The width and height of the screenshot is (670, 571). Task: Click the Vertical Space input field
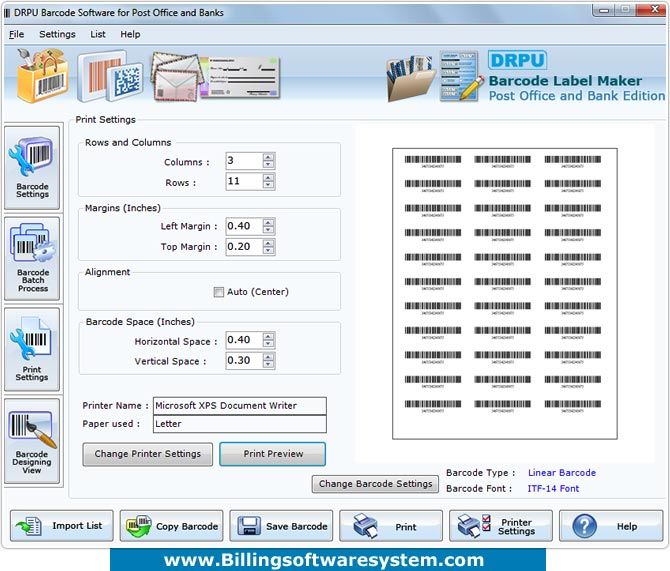click(x=244, y=360)
